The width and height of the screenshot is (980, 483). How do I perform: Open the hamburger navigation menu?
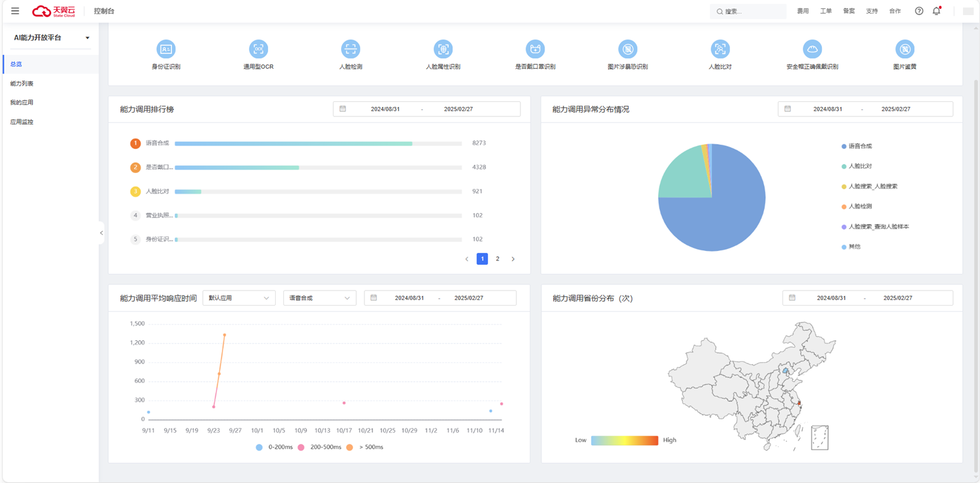(15, 11)
